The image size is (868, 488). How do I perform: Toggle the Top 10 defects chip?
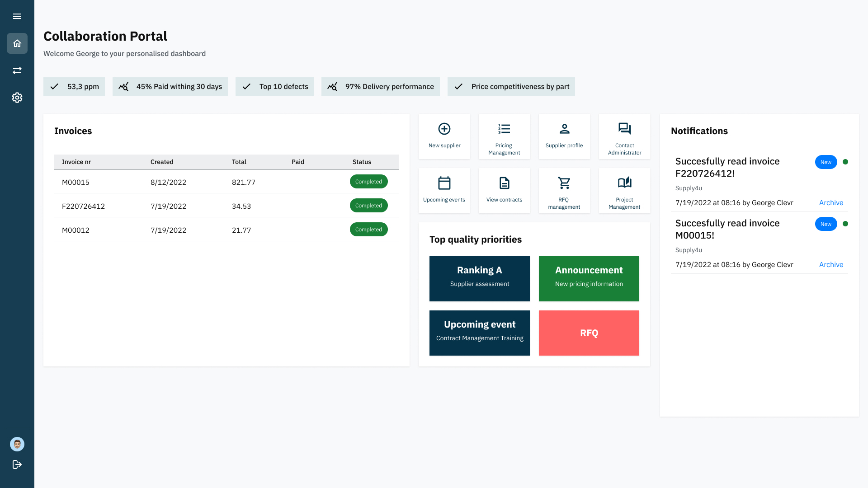[x=274, y=86]
